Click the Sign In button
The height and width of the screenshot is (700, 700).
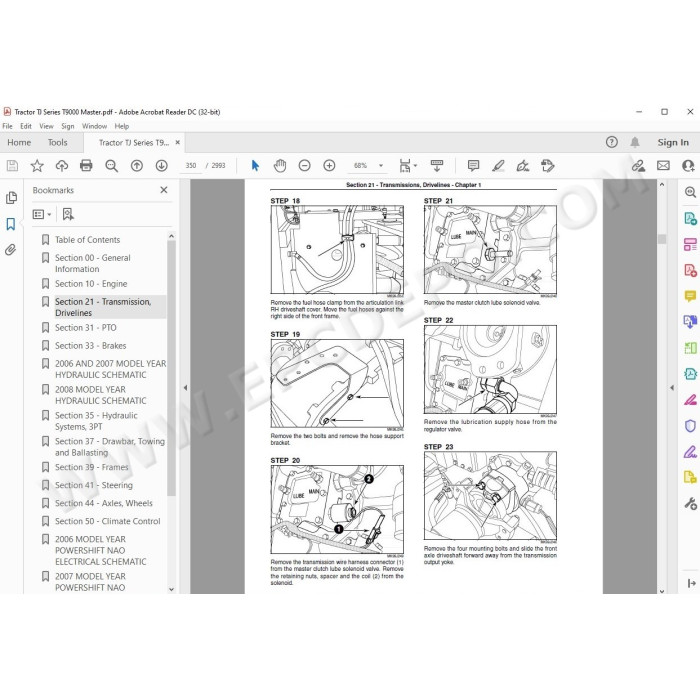coord(673,142)
